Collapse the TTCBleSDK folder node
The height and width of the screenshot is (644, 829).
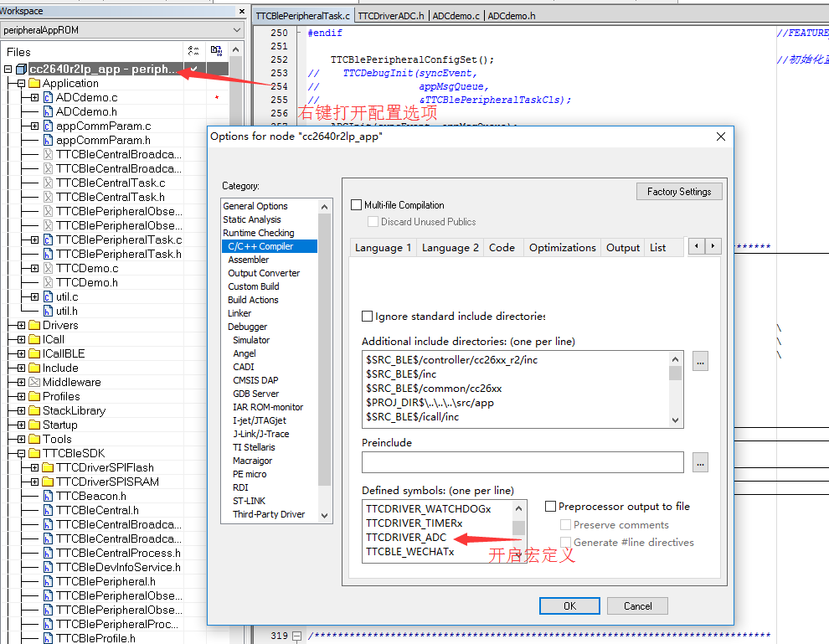(x=21, y=454)
